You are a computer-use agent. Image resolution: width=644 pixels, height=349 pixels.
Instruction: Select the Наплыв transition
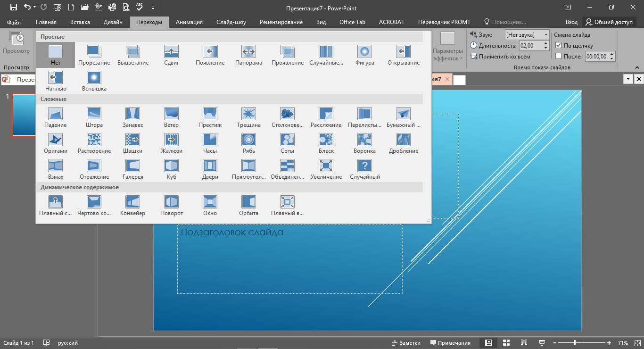tap(56, 81)
